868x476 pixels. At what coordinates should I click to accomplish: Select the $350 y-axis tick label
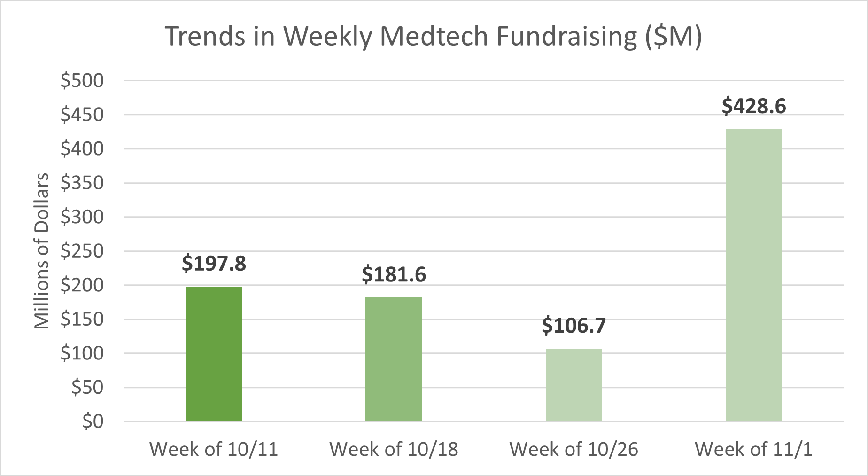[x=82, y=183]
